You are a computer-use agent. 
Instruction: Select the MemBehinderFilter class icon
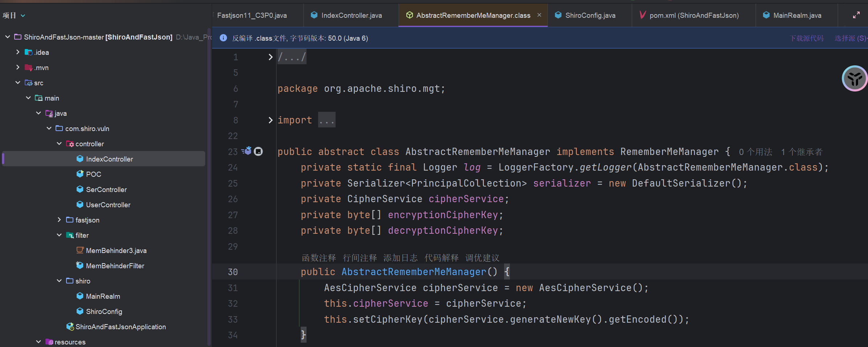click(x=80, y=265)
